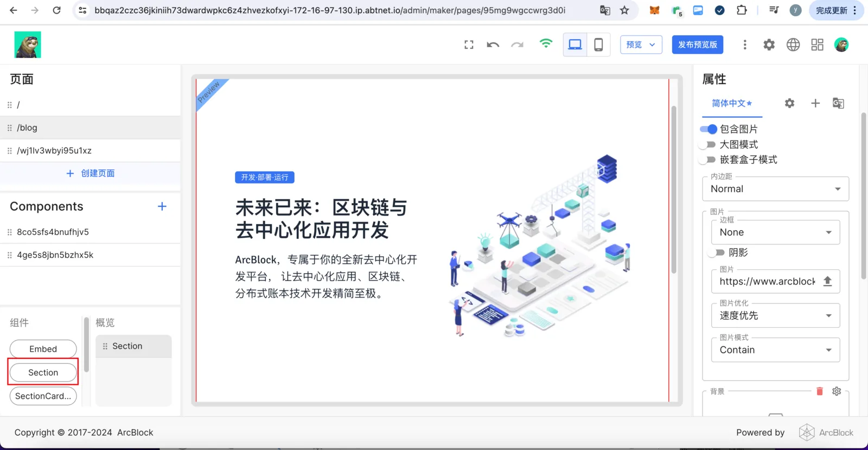Enter fullscreen canvas mode
The width and height of the screenshot is (868, 450).
pos(469,45)
